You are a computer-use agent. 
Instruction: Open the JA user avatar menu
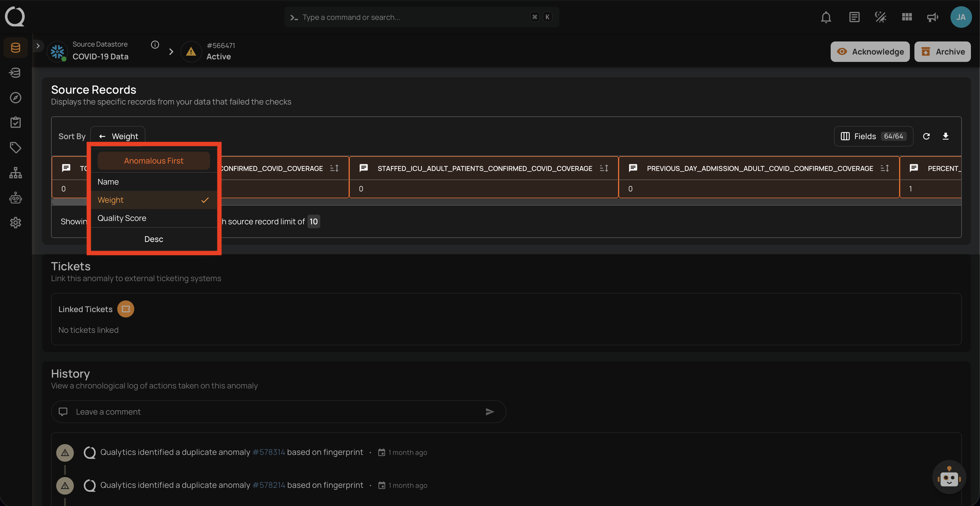click(961, 17)
